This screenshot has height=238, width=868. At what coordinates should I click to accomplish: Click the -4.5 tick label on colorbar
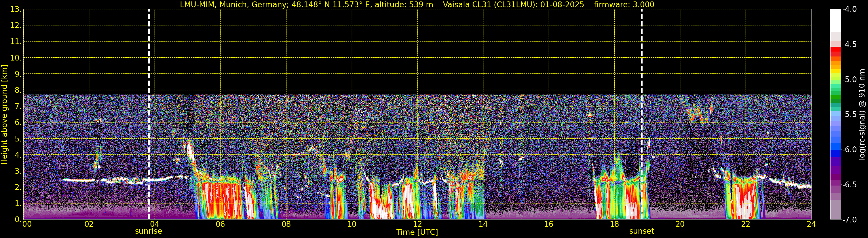coord(849,44)
